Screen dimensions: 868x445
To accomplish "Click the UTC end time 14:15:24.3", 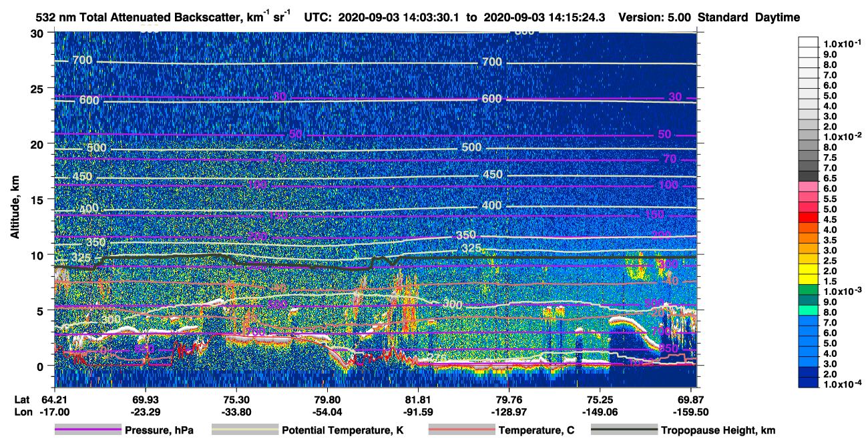I will tap(576, 17).
